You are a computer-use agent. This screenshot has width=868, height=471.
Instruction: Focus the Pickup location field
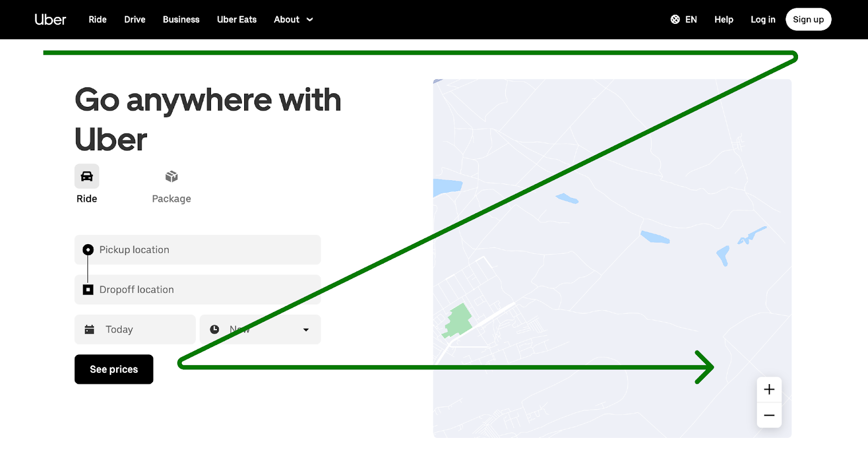pyautogui.click(x=197, y=250)
